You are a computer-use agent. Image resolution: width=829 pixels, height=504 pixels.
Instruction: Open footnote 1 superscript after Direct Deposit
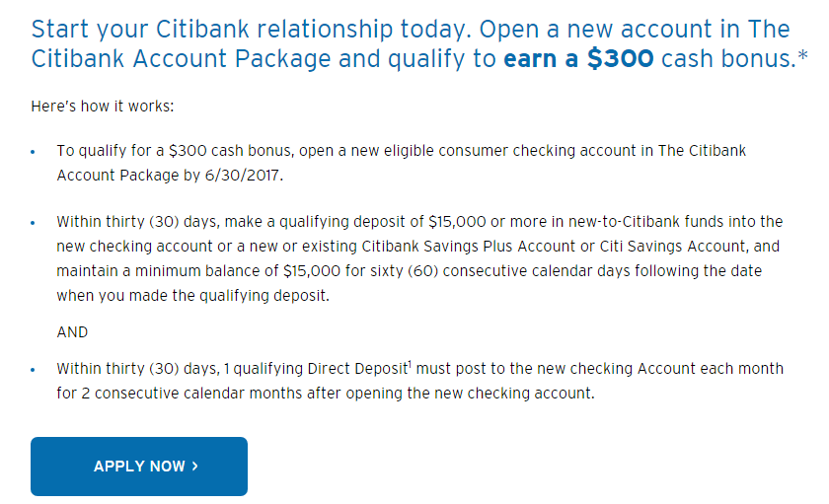tap(410, 364)
